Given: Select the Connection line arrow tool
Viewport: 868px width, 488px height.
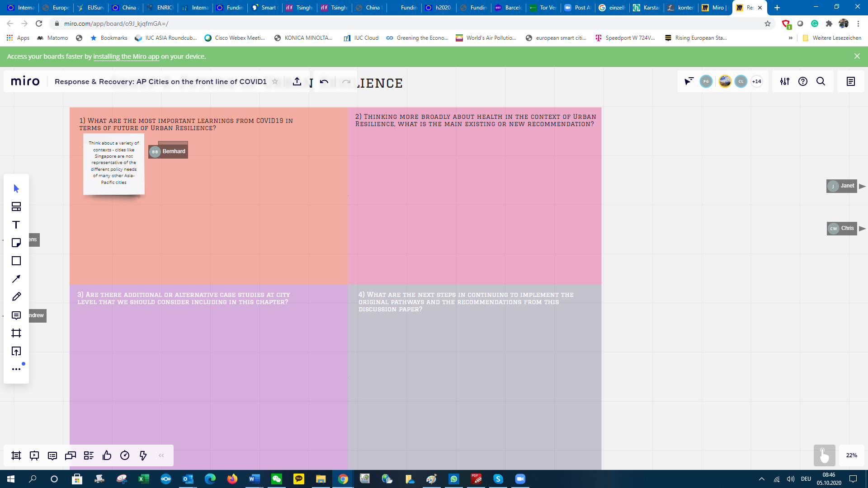Looking at the screenshot, I should 16,279.
